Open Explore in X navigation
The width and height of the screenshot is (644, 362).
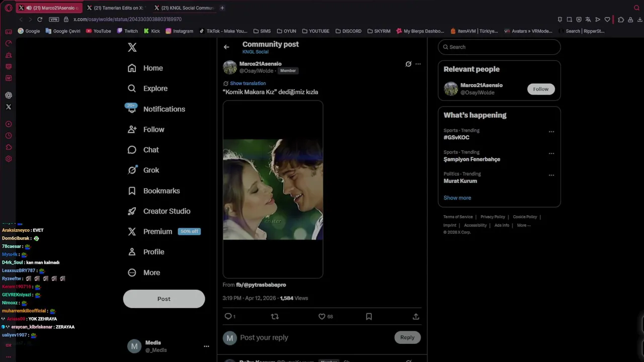148,88
